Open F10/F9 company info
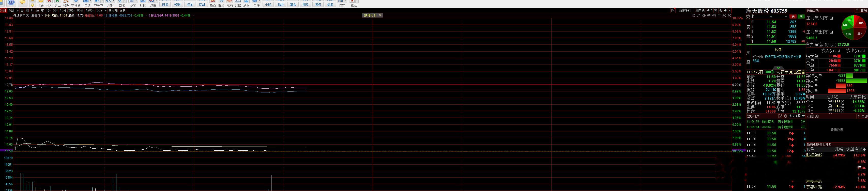Viewport: 868px width, 191px height. [99, 3]
